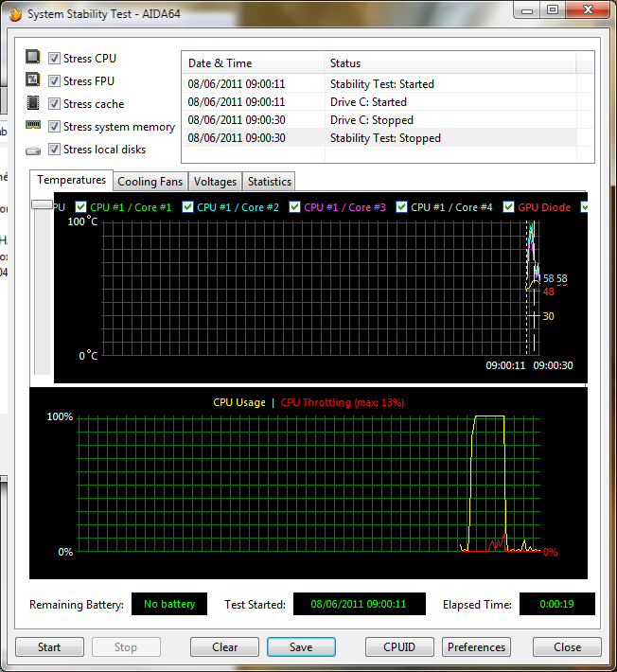Switch to the Temperatures tab

coord(71,180)
